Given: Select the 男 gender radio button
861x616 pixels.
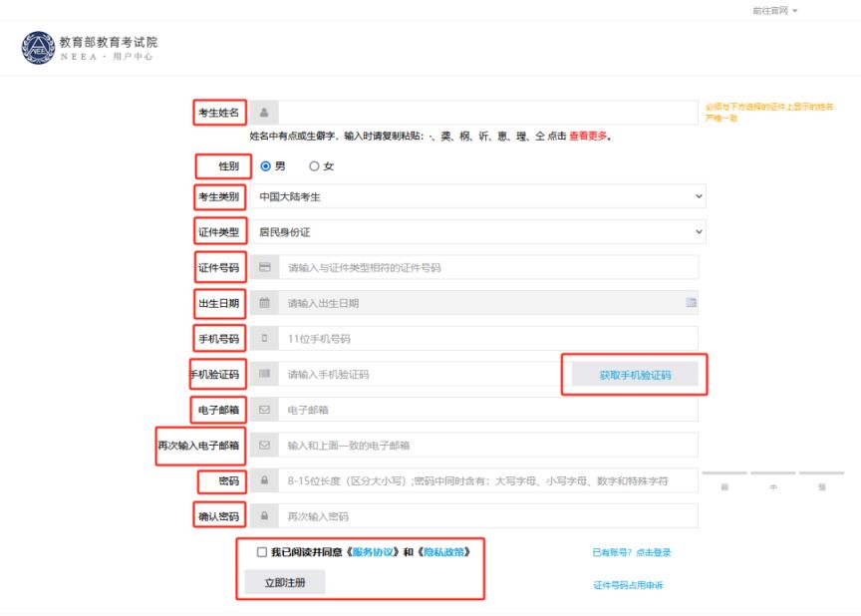Looking at the screenshot, I should tap(265, 165).
